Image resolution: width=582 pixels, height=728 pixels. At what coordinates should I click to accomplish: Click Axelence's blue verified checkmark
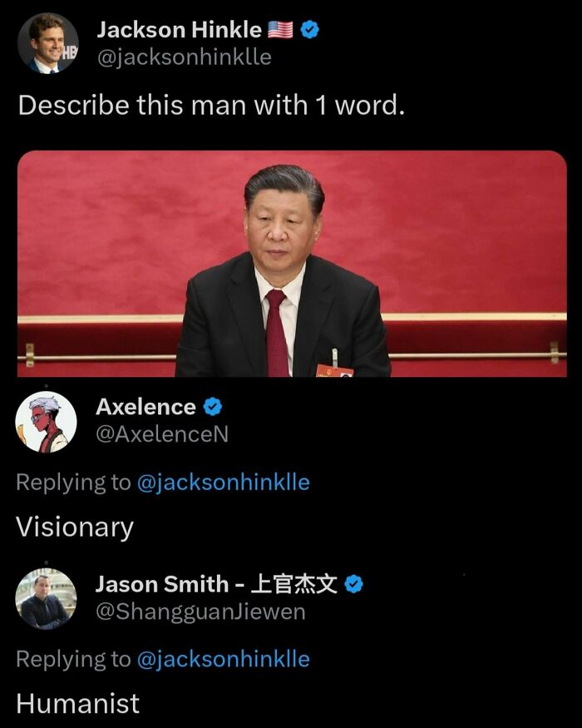(x=213, y=407)
